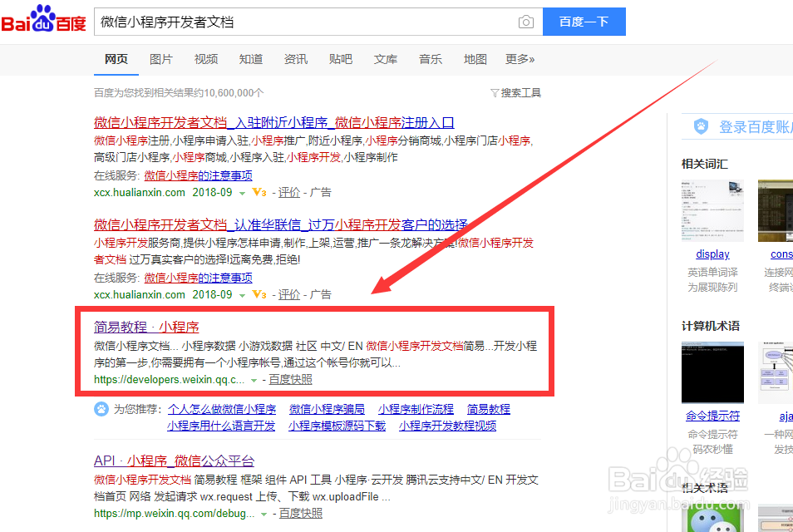Click the 为您推荐 recommendation icon

pyautogui.click(x=100, y=408)
